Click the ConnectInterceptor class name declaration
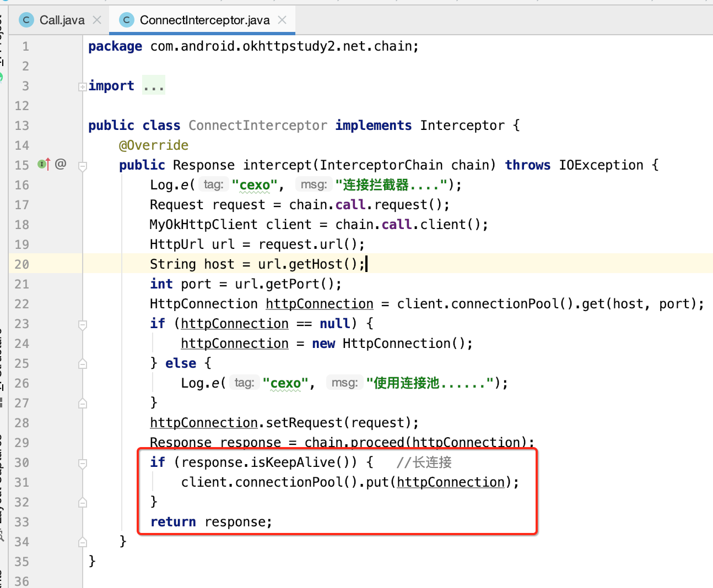The image size is (713, 588). 258,126
